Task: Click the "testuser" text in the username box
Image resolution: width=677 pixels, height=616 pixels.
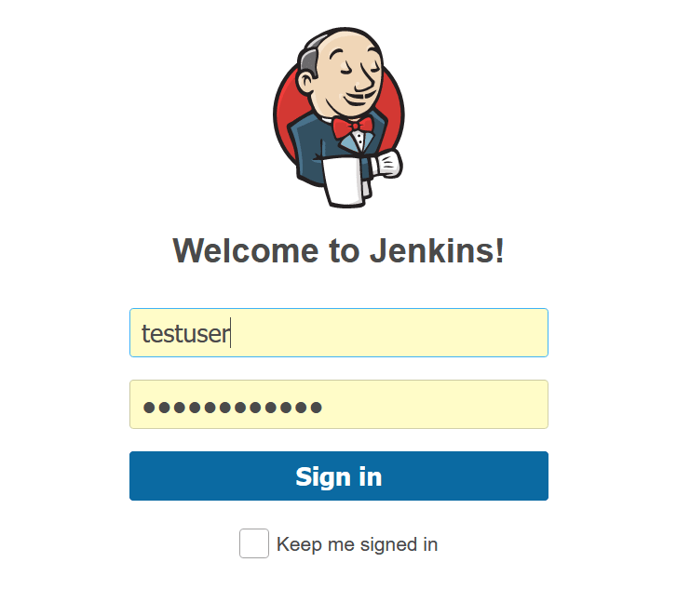Action: tap(186, 334)
